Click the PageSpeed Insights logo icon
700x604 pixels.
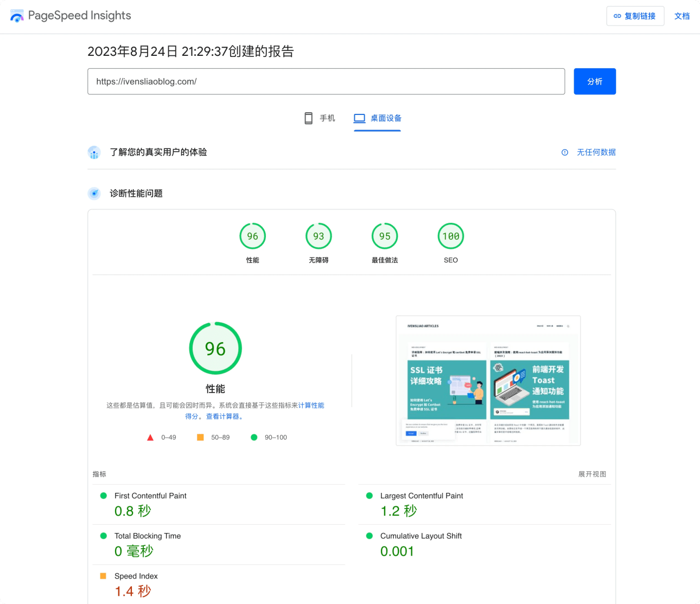pyautogui.click(x=17, y=16)
